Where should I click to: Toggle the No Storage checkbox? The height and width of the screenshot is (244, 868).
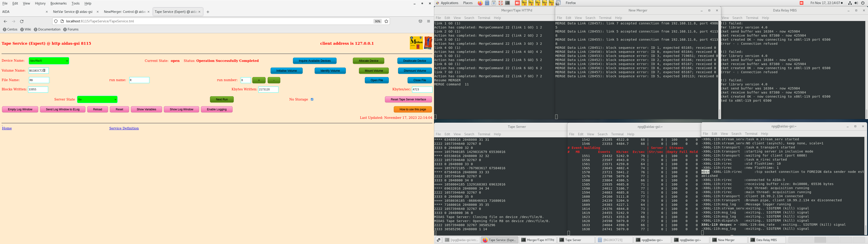(312, 99)
